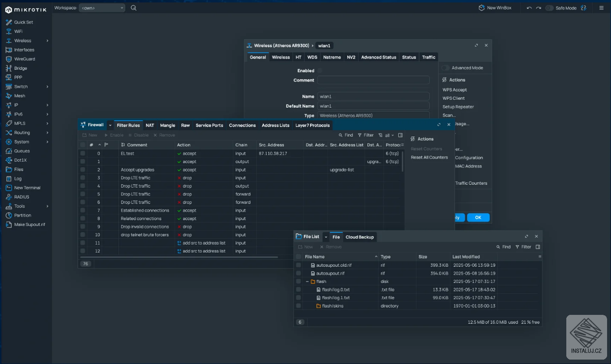This screenshot has height=364, width=611.
Task: Open Queues in sidebar
Action: coord(22,151)
